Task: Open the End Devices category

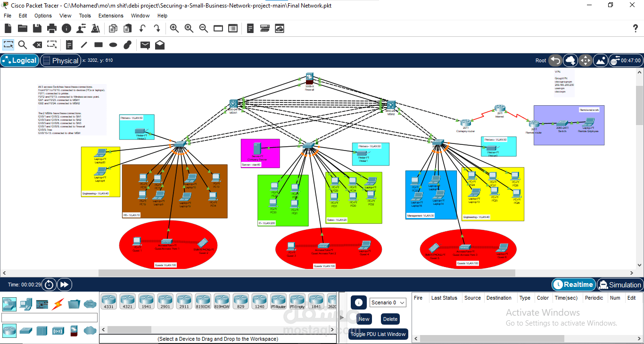Action: point(26,303)
